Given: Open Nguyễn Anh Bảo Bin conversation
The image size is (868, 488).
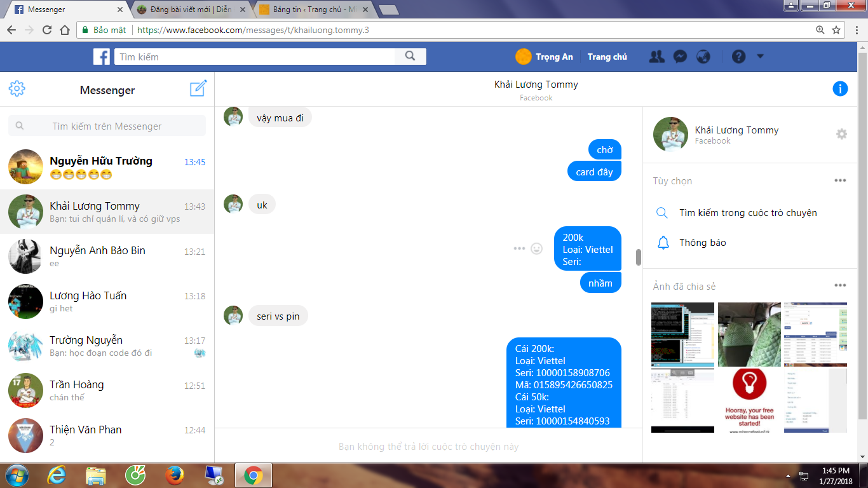Looking at the screenshot, I should [x=107, y=257].
